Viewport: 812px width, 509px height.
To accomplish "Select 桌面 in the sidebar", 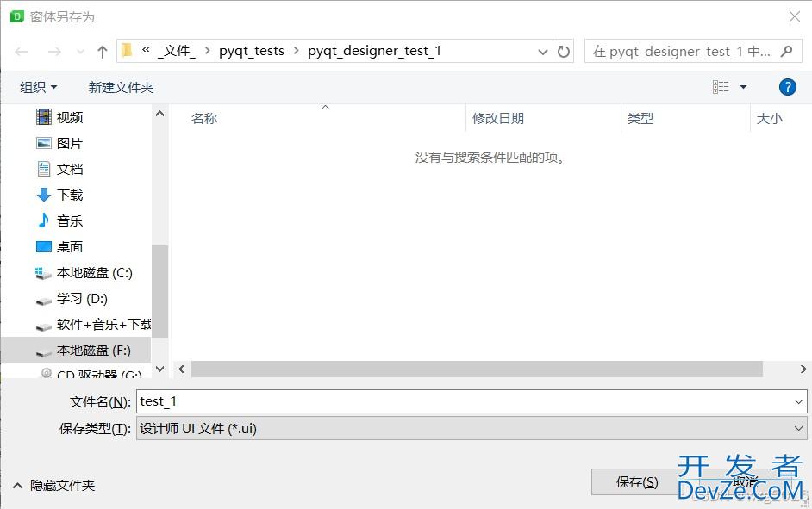I will tap(69, 247).
